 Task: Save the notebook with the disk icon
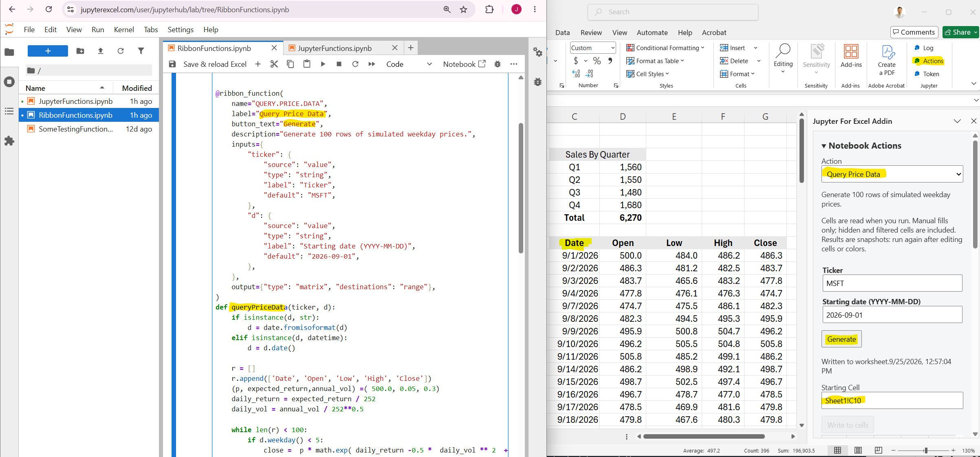coord(172,64)
